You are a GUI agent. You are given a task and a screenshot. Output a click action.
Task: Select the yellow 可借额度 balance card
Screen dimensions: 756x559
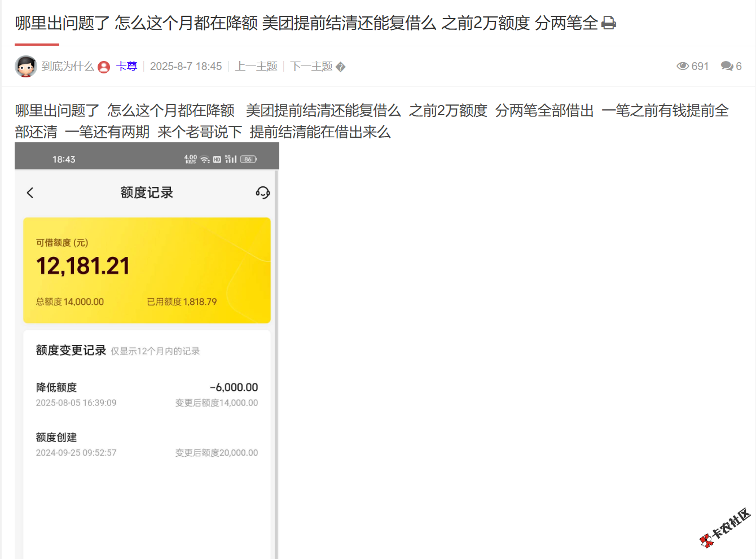[147, 270]
